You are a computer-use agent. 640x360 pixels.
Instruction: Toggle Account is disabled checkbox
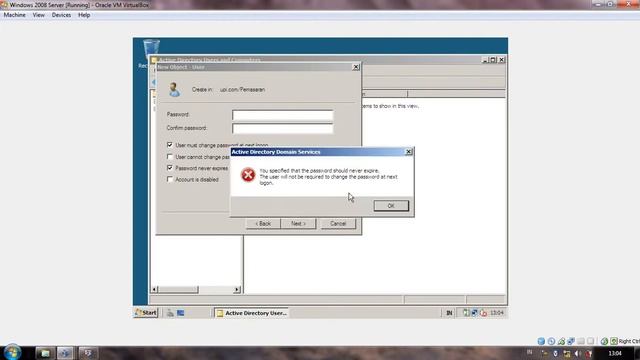pos(170,179)
